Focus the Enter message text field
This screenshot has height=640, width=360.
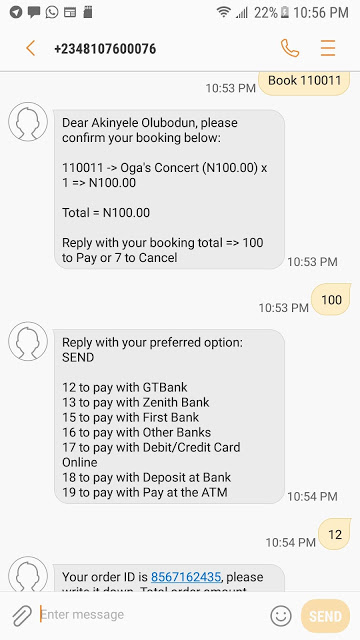151,615
